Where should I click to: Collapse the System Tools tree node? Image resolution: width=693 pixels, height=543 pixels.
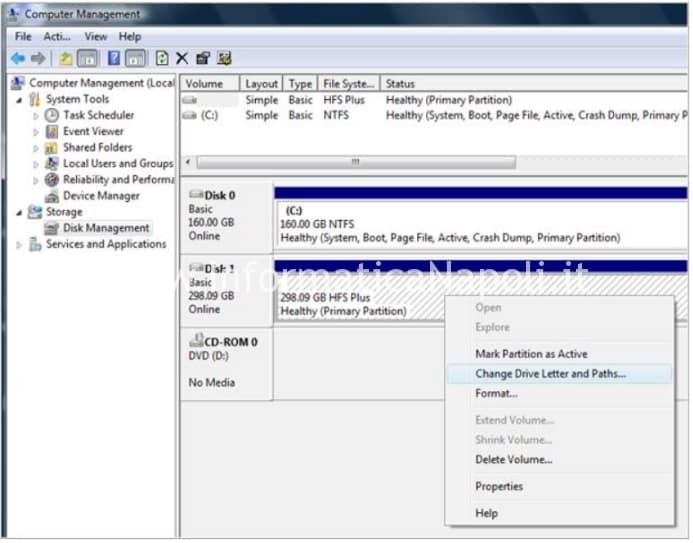click(x=19, y=100)
